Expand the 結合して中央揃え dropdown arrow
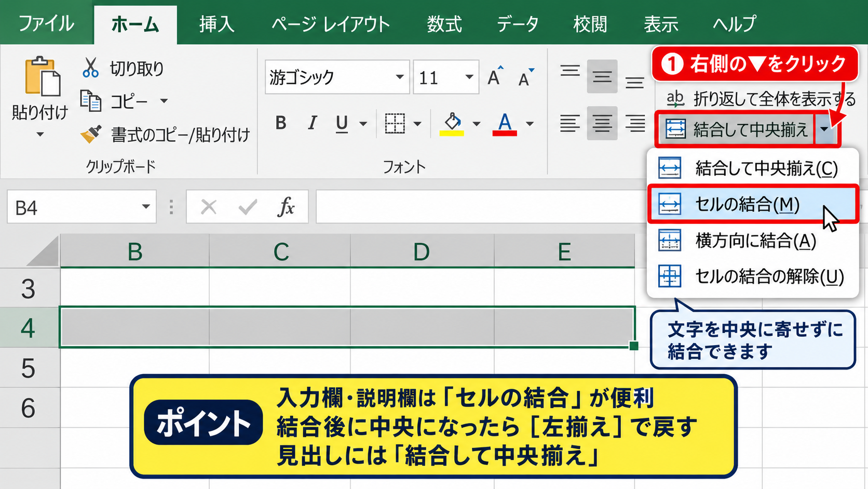This screenshot has width=868, height=489. 825,128
